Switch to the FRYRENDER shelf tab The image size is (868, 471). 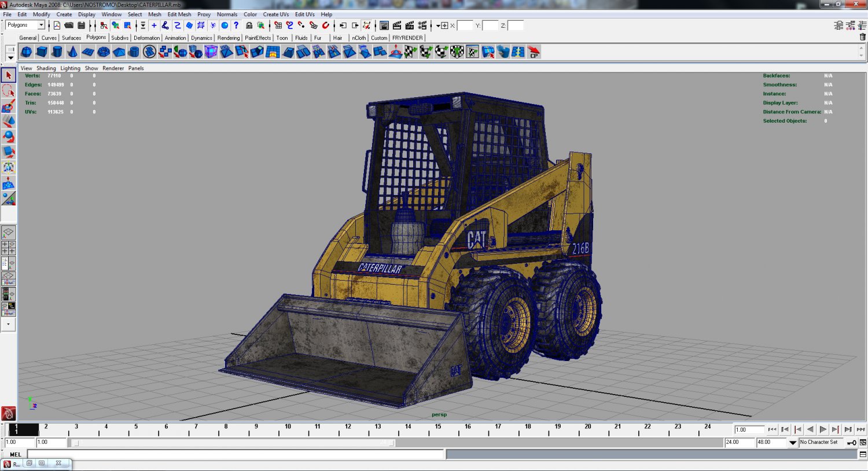[407, 38]
